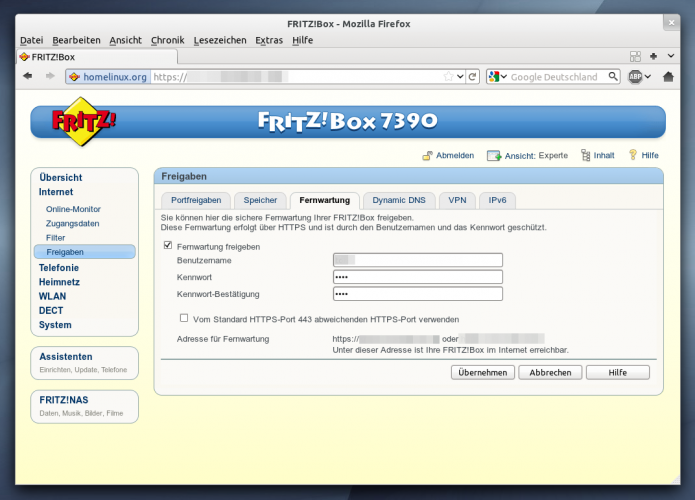Open System section in sidebar
Screen dimensions: 695x500
55,325
